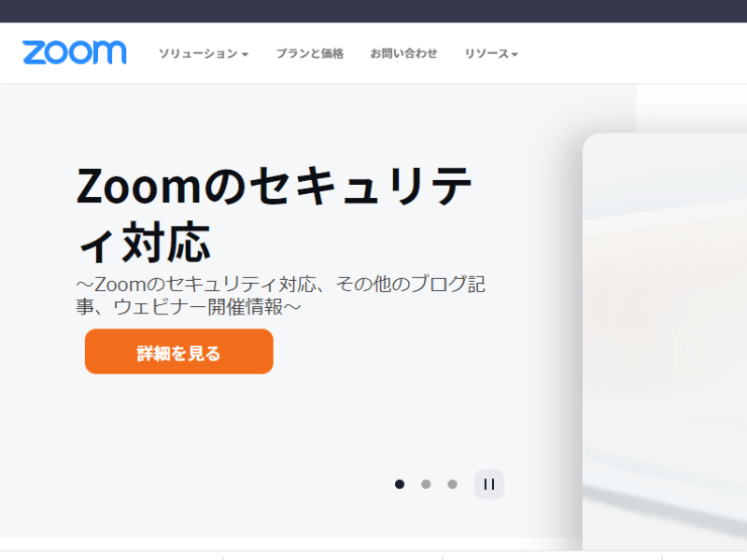Image resolution: width=747 pixels, height=560 pixels.
Task: Click the pause bars icon in slider controls
Action: 488,484
